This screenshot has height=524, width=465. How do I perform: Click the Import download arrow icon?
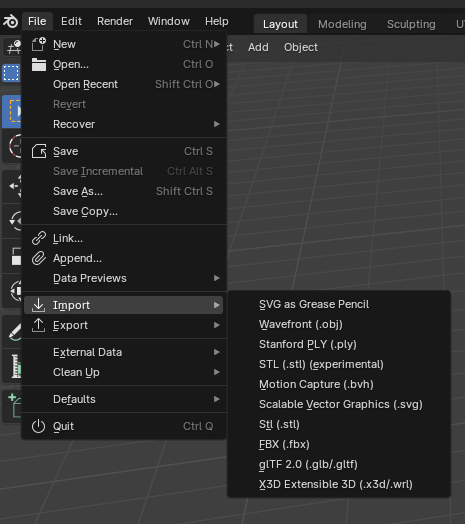click(x=39, y=305)
